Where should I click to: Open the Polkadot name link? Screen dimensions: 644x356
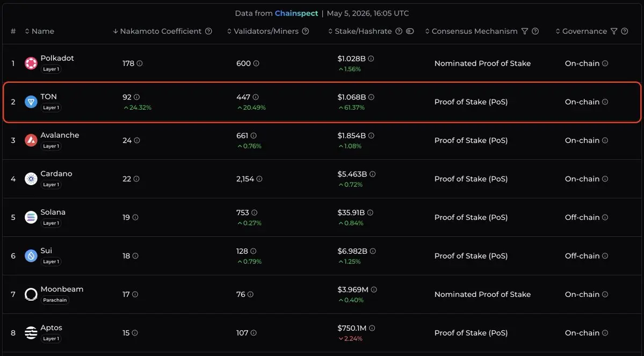tap(57, 58)
